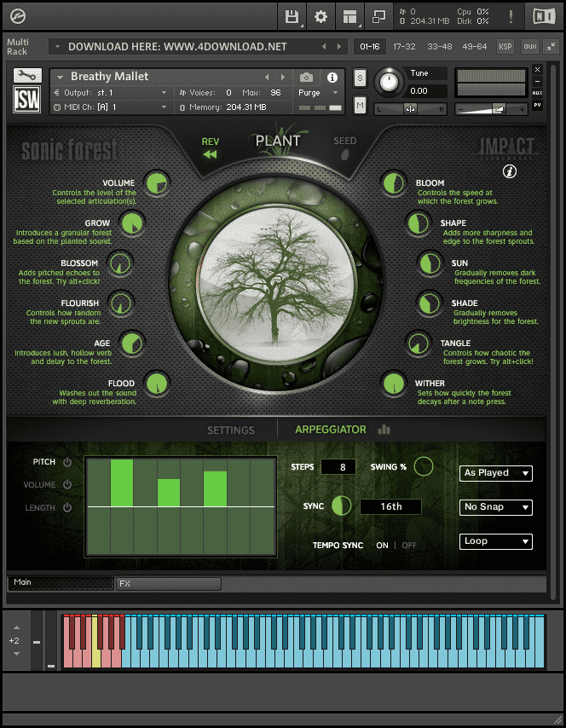Select the PLANT mode tab
The image size is (566, 728).
278,141
